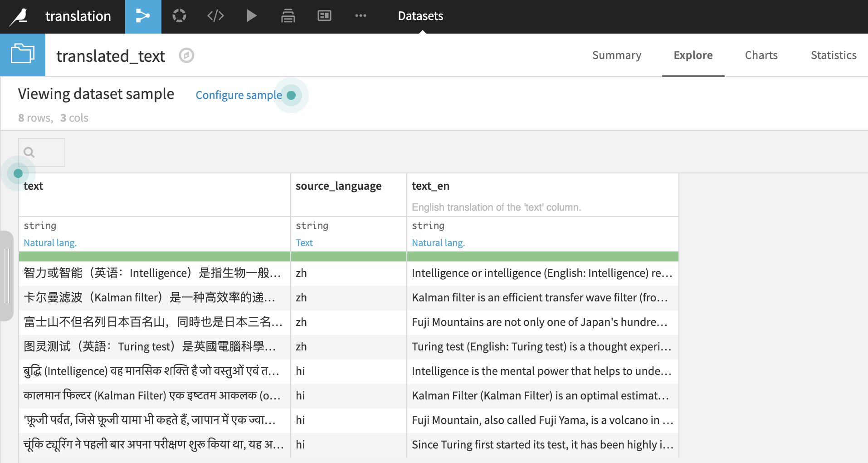
Task: Open the navigator compass beside translated_text
Action: [x=186, y=55]
